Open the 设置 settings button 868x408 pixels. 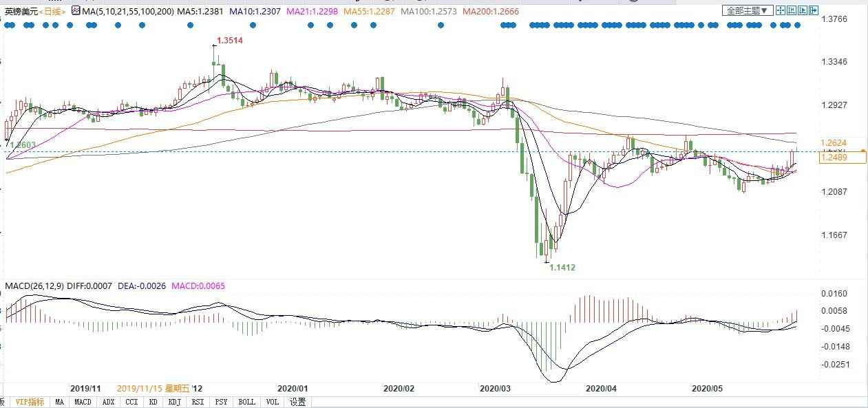pos(297,402)
